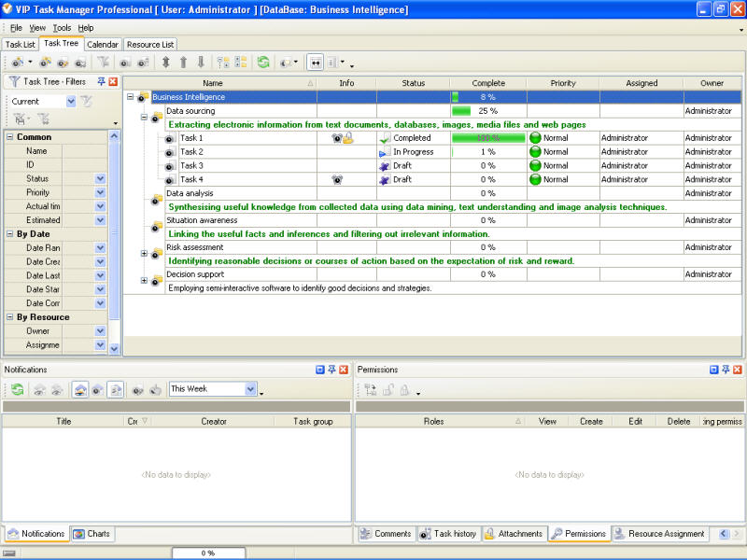Click the first eye icon in Notifications toolbar
Image resolution: width=747 pixels, height=560 pixels.
[x=39, y=390]
